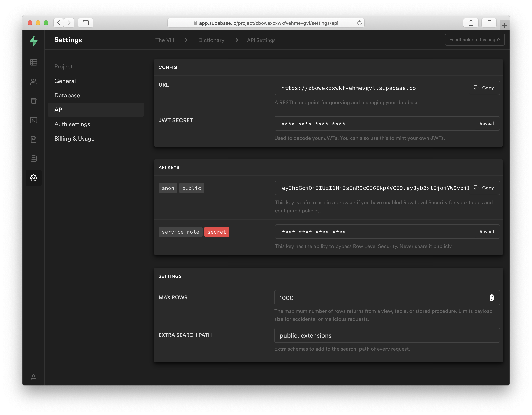
Task: Reveal the service_role secret key
Action: [x=486, y=232]
